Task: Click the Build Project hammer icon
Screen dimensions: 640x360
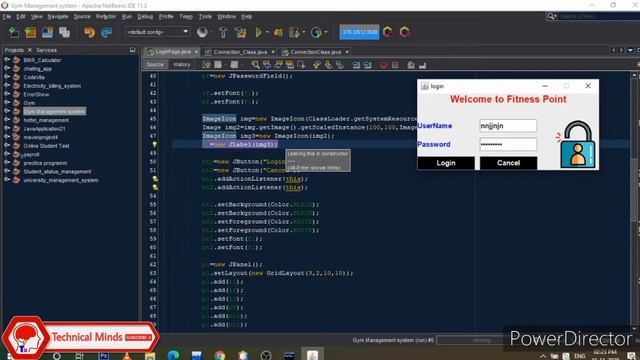Action: (223, 32)
